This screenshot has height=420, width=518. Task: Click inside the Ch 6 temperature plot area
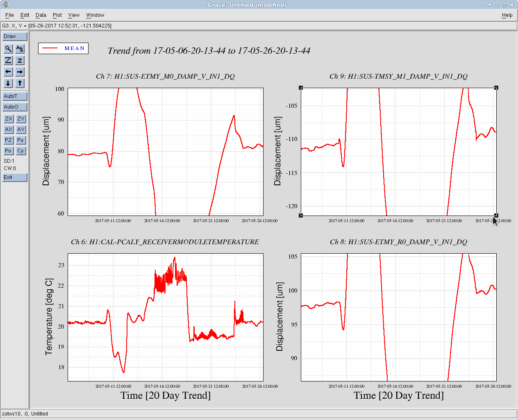click(x=166, y=317)
